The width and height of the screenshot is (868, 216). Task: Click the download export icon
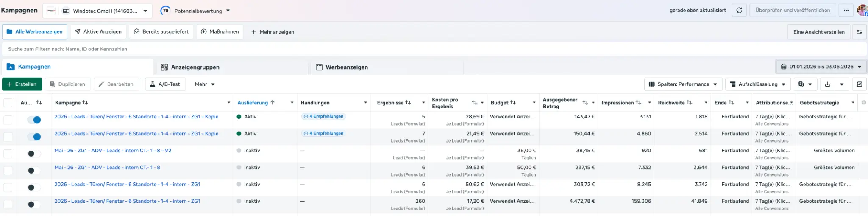click(x=827, y=84)
